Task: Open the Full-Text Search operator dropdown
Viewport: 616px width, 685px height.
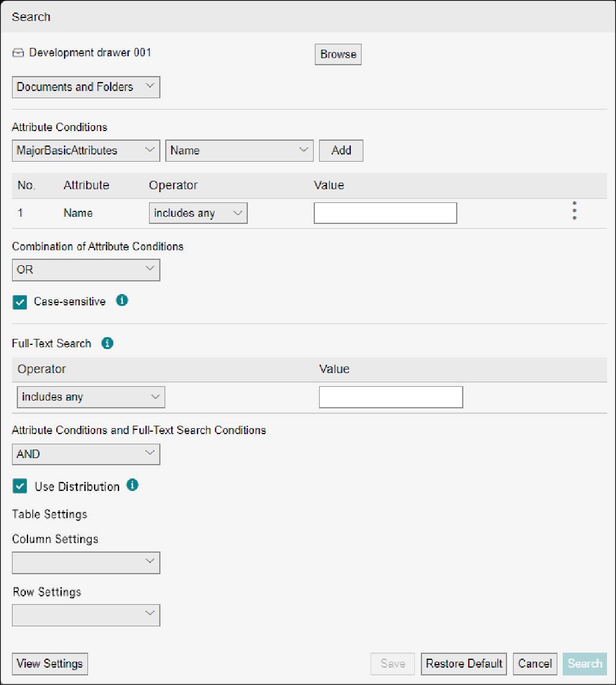Action: pyautogui.click(x=90, y=396)
